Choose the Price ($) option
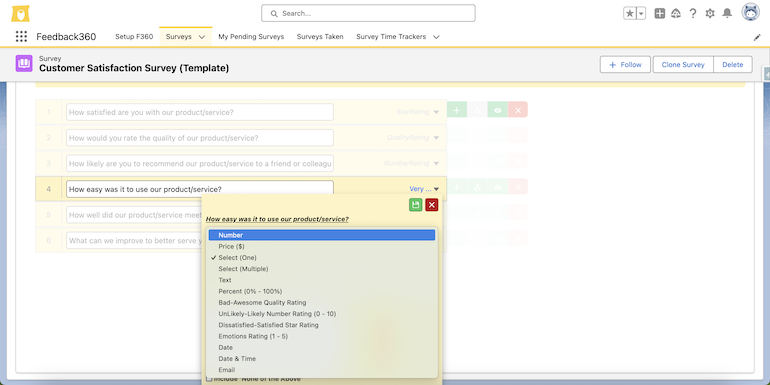The image size is (770, 385). coord(322,247)
